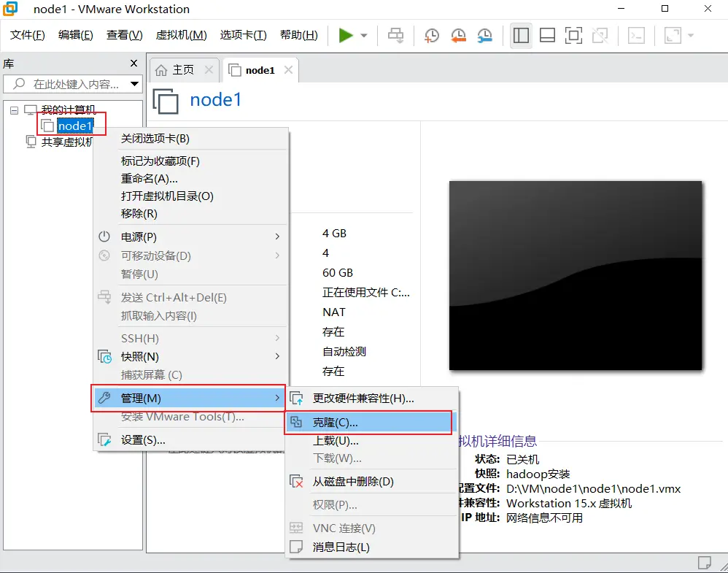Choose 从磁盘中删除(D) submenu entry
Image resolution: width=728 pixels, height=573 pixels.
coord(371,482)
